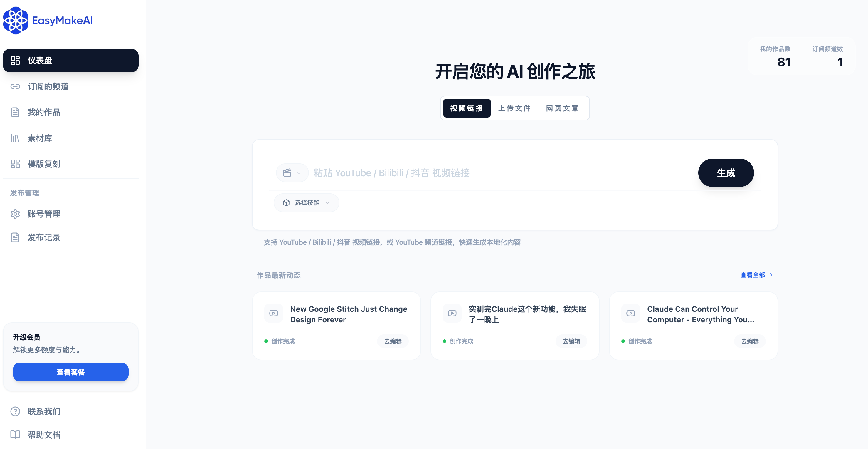
Task: Click the 生成 generate button
Action: (x=726, y=172)
